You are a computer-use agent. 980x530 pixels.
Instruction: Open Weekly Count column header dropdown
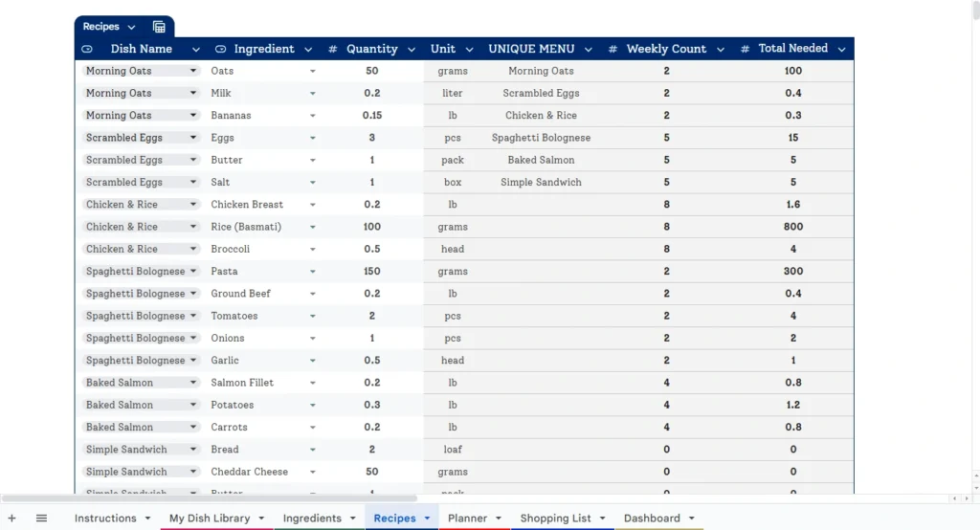[x=721, y=50]
